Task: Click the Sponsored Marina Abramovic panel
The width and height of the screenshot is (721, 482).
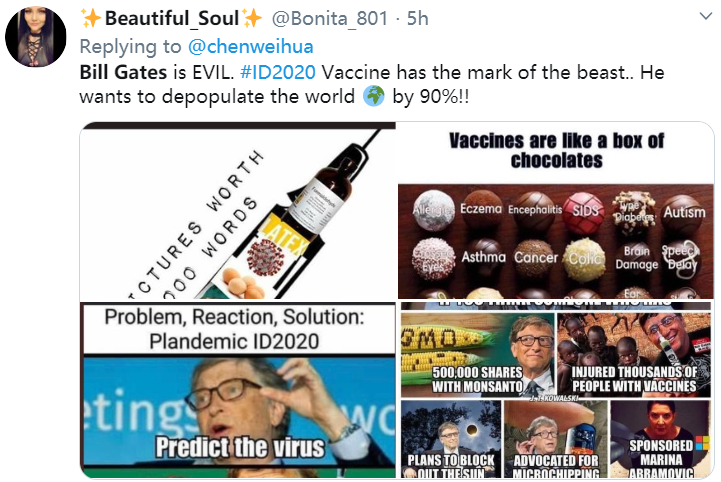Action: [x=661, y=439]
